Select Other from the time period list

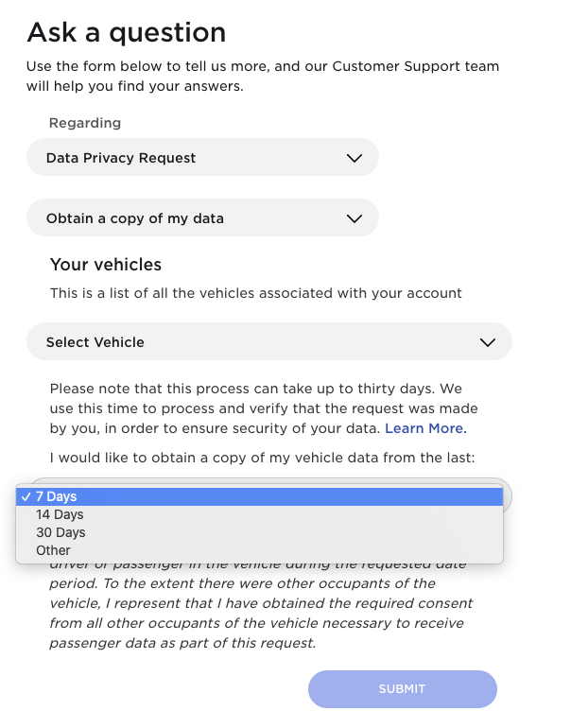[53, 550]
